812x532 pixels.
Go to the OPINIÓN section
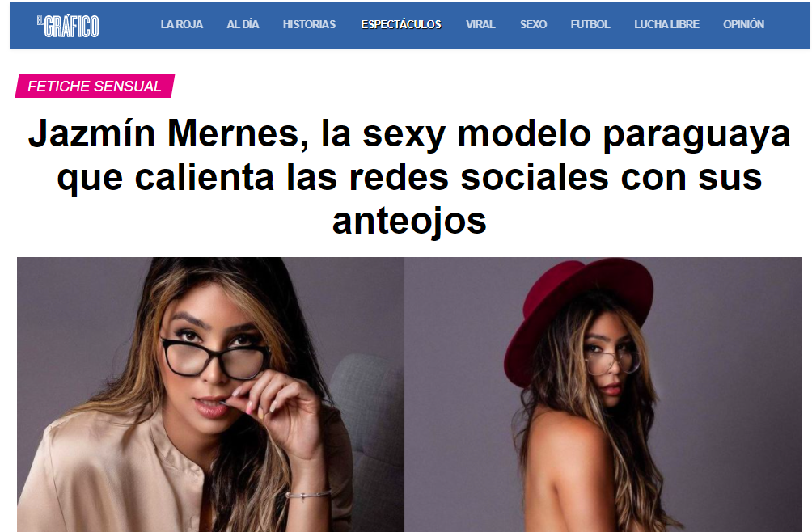743,24
